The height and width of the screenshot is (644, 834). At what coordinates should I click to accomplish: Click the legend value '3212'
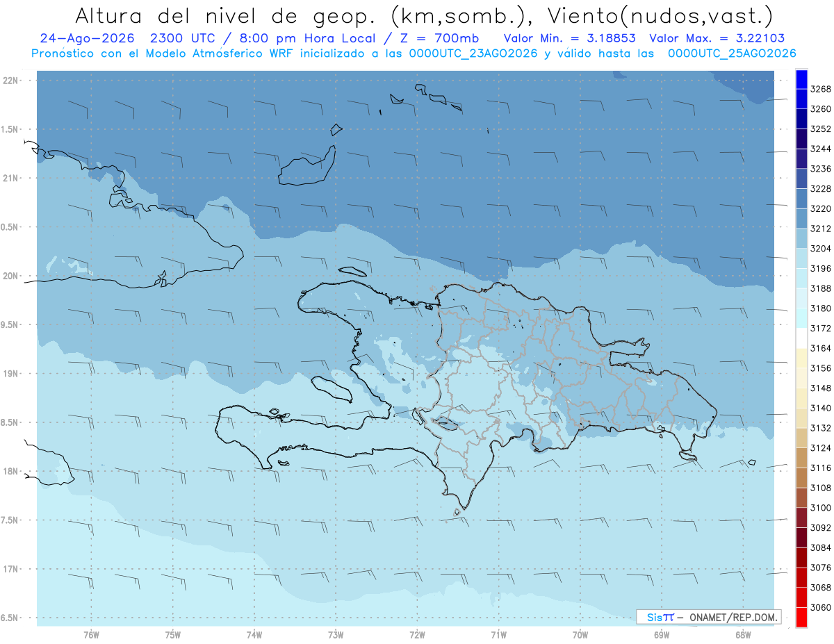821,228
